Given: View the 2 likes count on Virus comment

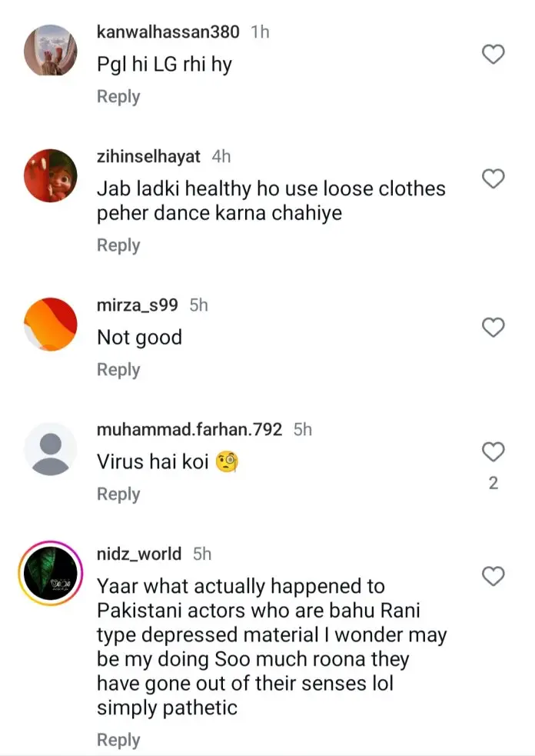Looking at the screenshot, I should coord(493,483).
